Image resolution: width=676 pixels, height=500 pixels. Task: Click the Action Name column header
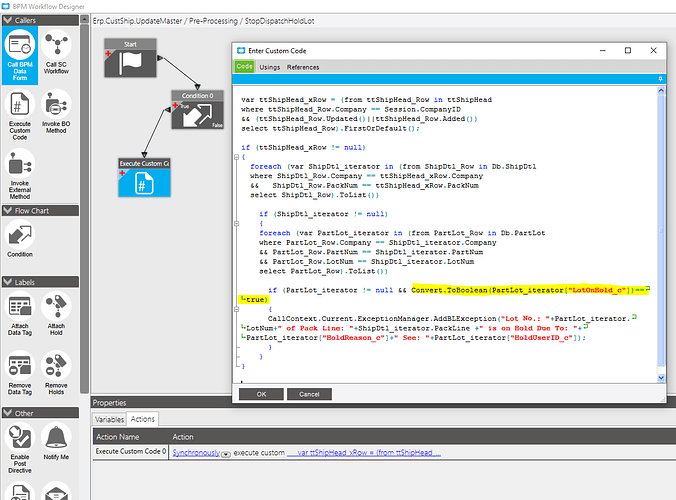tap(118, 437)
